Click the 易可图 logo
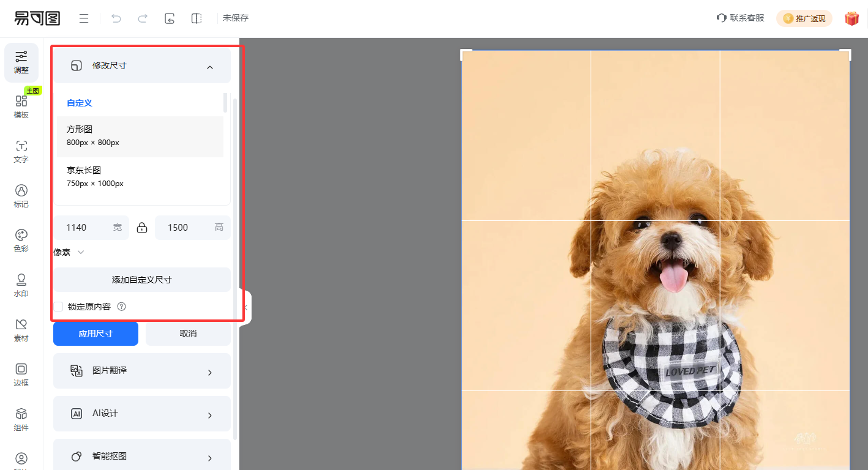 click(x=37, y=18)
